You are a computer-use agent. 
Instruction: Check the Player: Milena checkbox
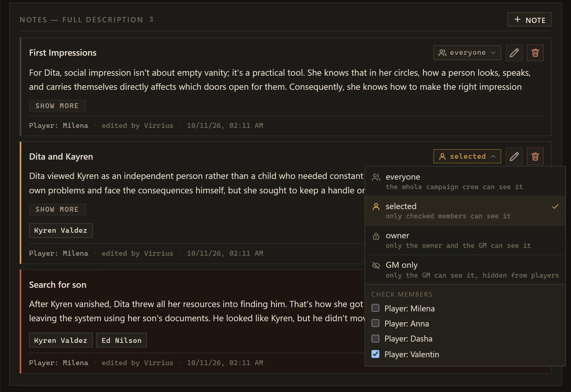375,308
